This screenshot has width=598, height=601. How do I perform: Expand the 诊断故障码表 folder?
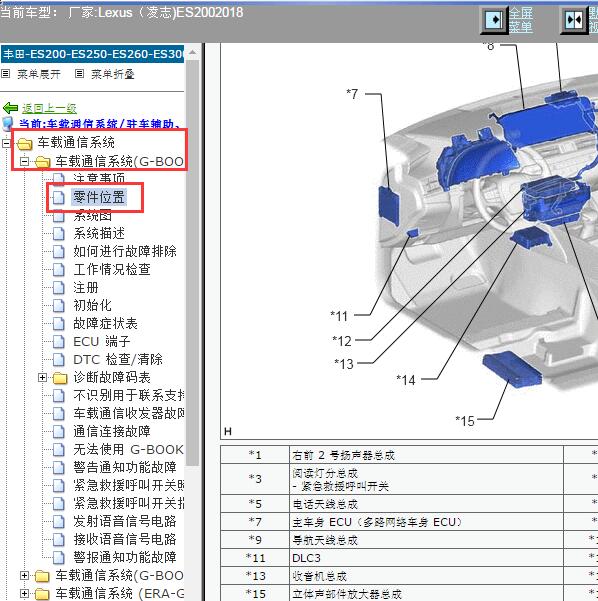(42, 378)
